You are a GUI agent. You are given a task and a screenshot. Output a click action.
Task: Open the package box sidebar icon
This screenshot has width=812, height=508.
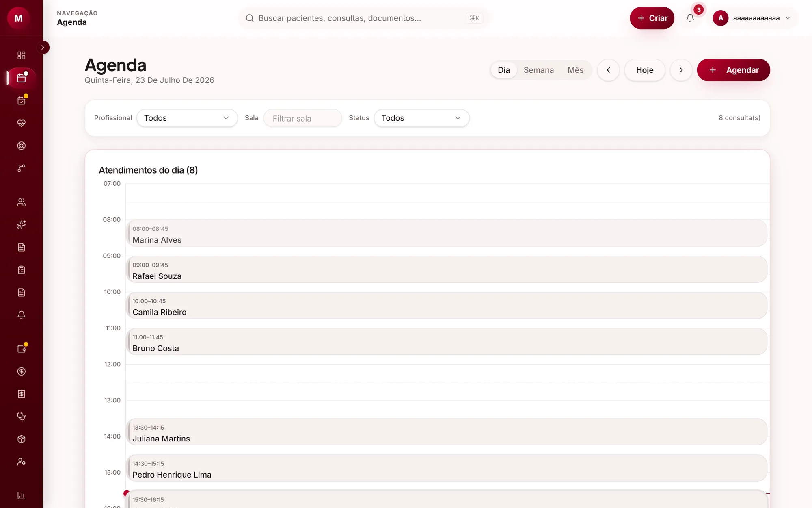tap(22, 439)
